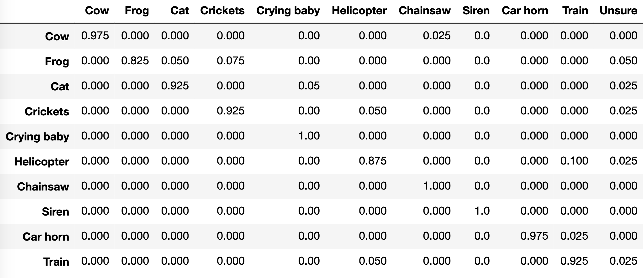Screen dimensions: 644x278
Task: Click the 1.000 value in Chainsaw row
Action: 437,186
